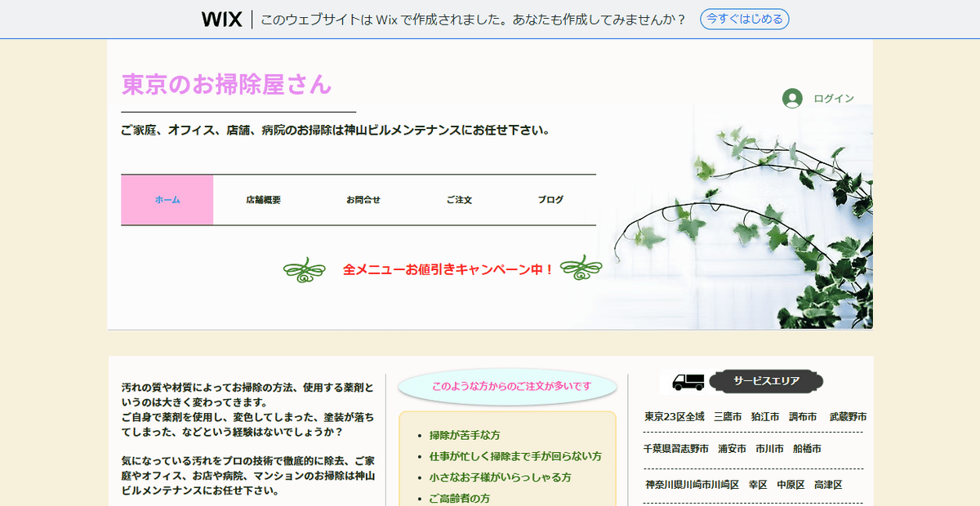This screenshot has width=980, height=506.
Task: Click the ivy plant header image
Action: click(x=751, y=229)
